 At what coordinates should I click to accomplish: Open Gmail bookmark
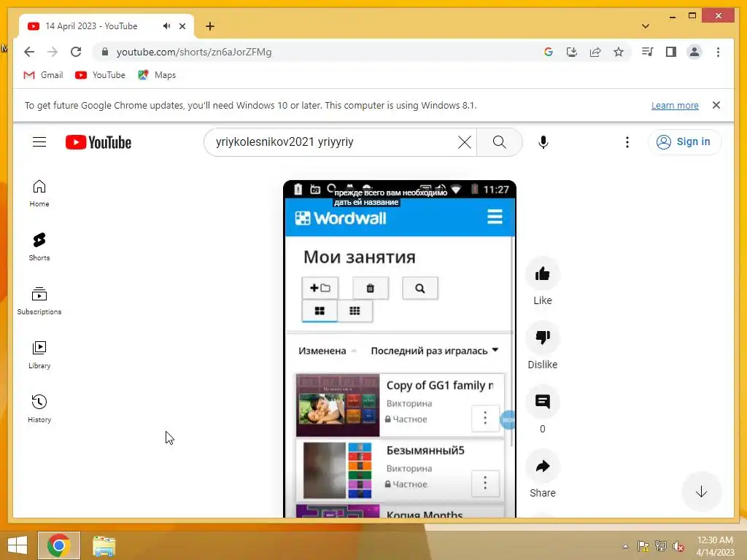(43, 75)
